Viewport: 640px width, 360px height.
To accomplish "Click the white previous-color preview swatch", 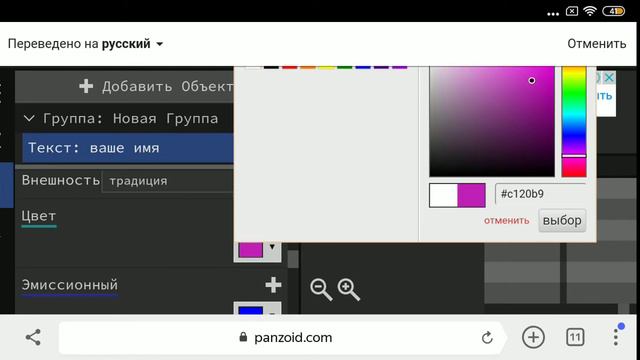I will pos(444,195).
